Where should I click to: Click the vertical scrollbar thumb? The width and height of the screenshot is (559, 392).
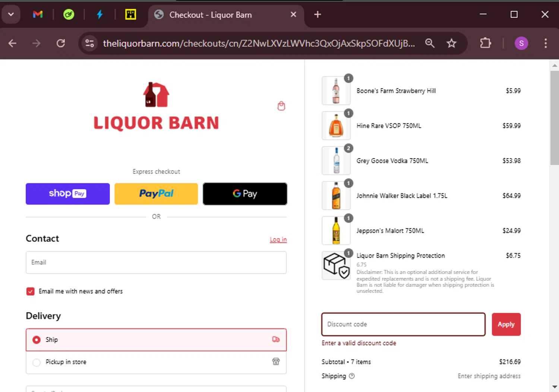[x=555, y=118]
